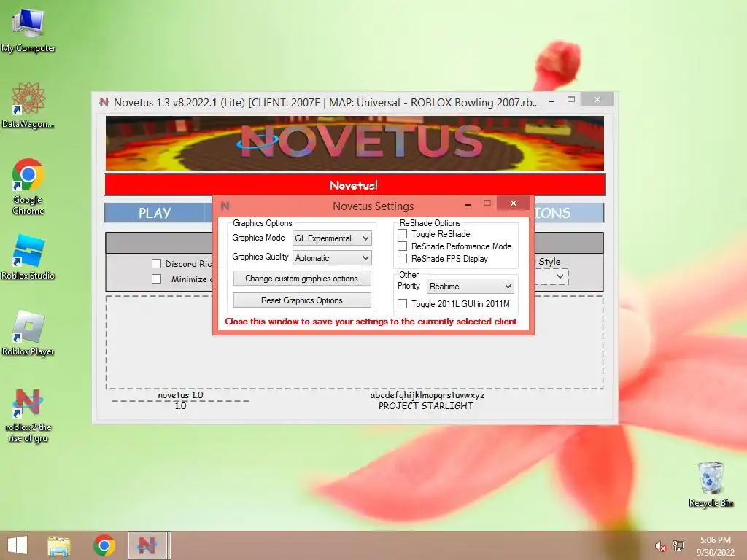Select the Google Chrome desktop icon
747x560 pixels.
pos(28,186)
